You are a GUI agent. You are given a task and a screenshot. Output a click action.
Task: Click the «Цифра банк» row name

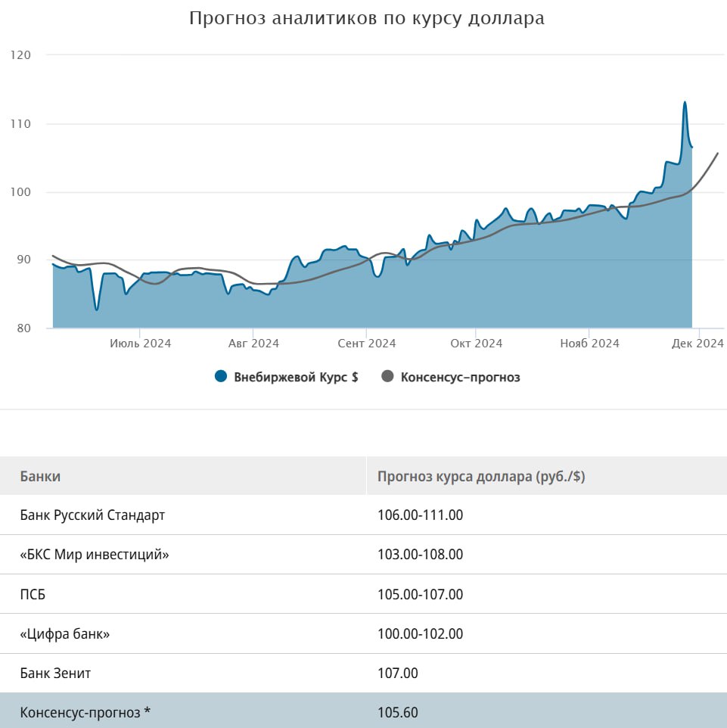tap(65, 633)
